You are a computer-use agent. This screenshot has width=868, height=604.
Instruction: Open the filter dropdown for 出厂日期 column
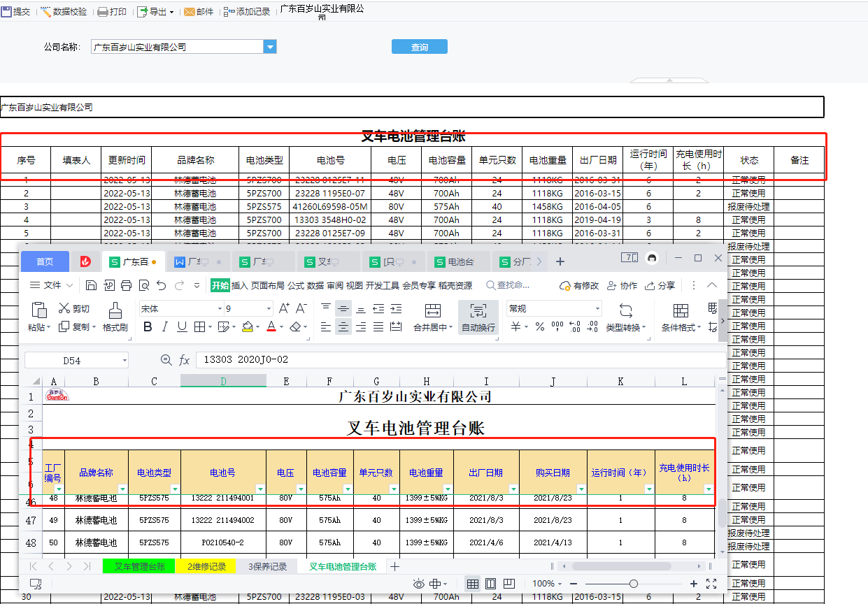tap(514, 489)
